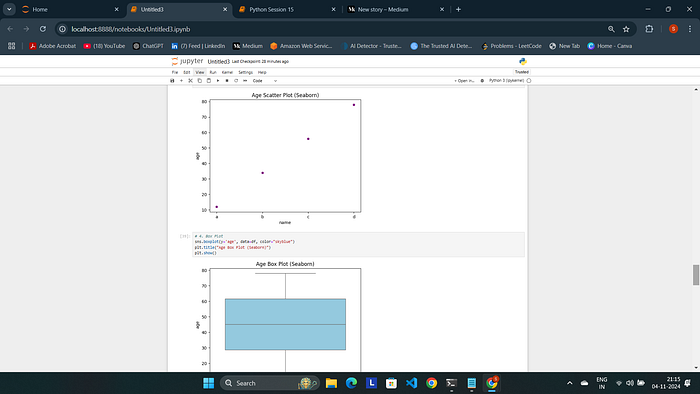Viewport: 700px width, 394px height.
Task: Open the volume control in system tray
Action: point(630,383)
